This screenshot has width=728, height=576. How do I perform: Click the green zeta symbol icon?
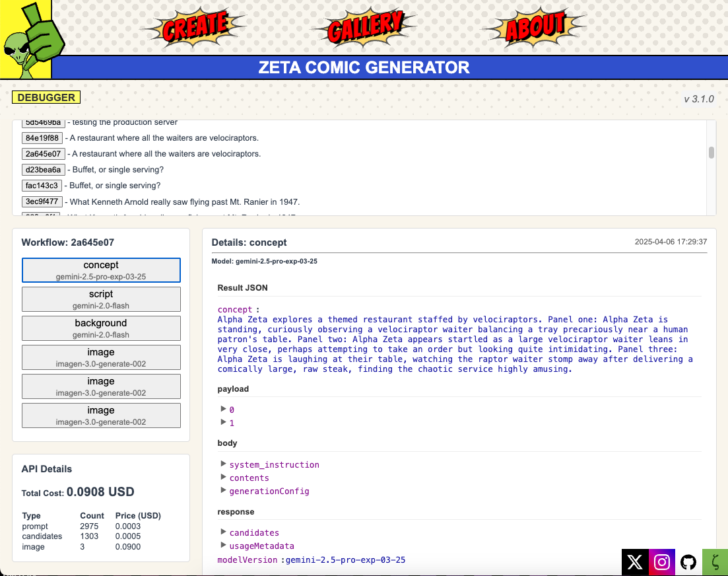(x=715, y=562)
